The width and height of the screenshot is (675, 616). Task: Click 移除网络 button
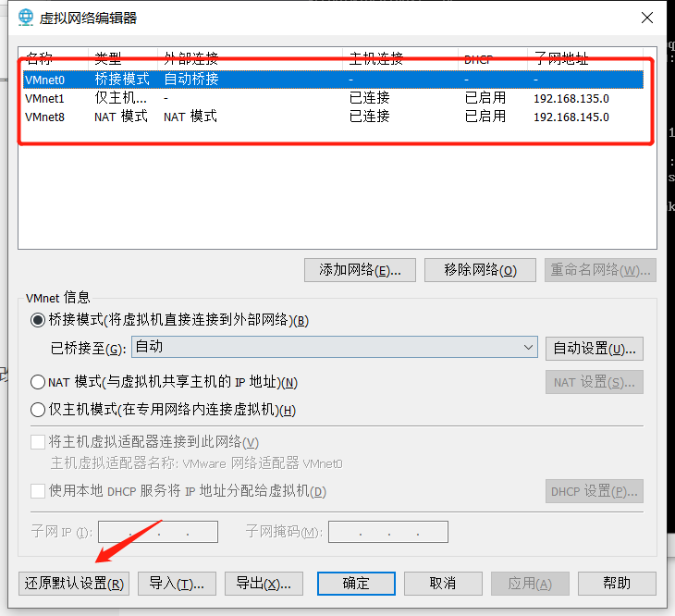click(480, 270)
